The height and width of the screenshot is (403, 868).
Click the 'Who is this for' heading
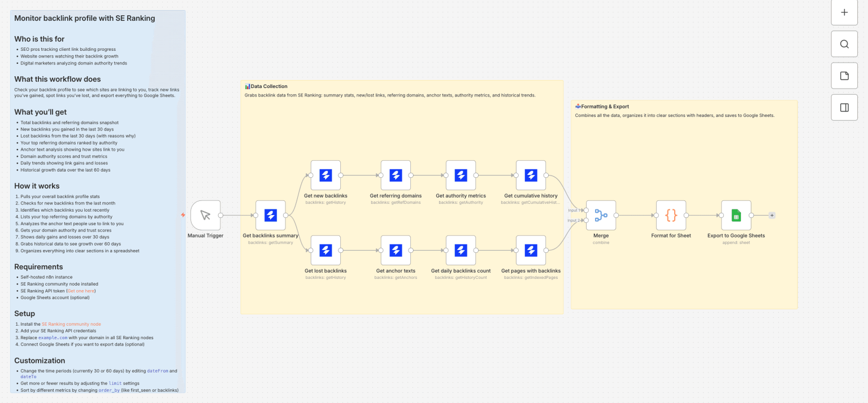40,39
